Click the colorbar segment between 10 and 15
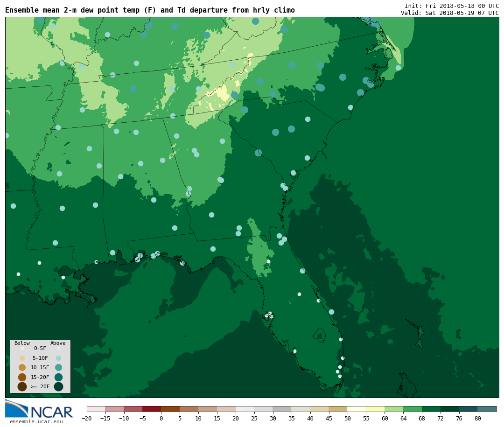 pos(208,409)
